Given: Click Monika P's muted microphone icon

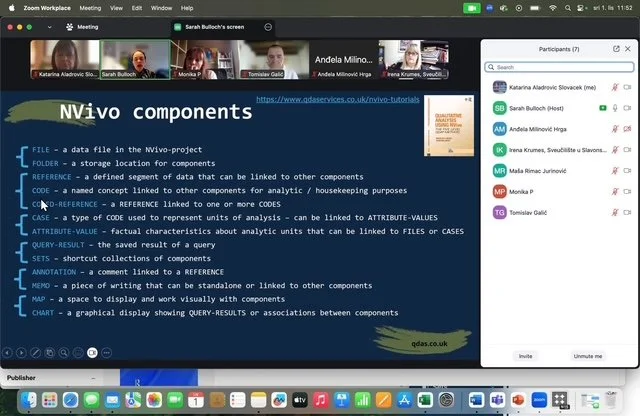Looking at the screenshot, I should coord(615,191).
